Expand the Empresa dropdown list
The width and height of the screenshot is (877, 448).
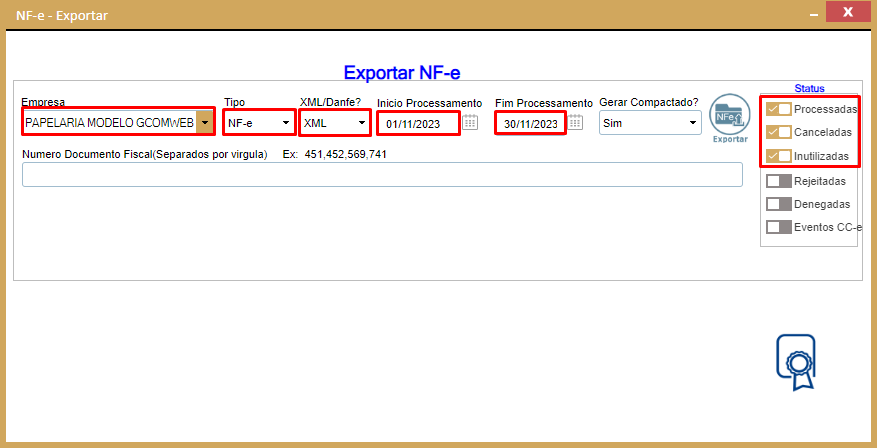(205, 123)
